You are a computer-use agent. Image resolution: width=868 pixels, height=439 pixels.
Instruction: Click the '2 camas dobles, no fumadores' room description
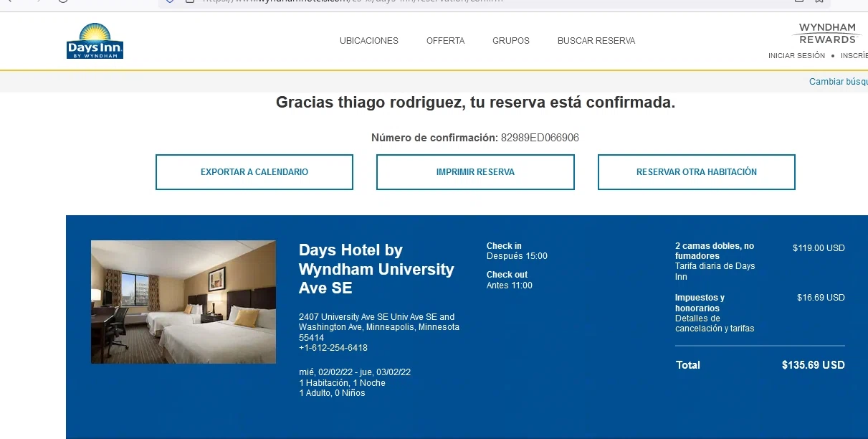(715, 251)
